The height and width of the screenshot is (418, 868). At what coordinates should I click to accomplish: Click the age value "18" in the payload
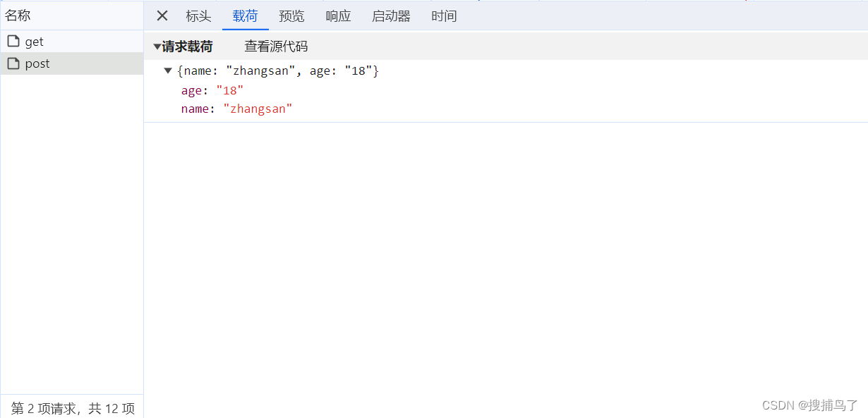click(229, 90)
